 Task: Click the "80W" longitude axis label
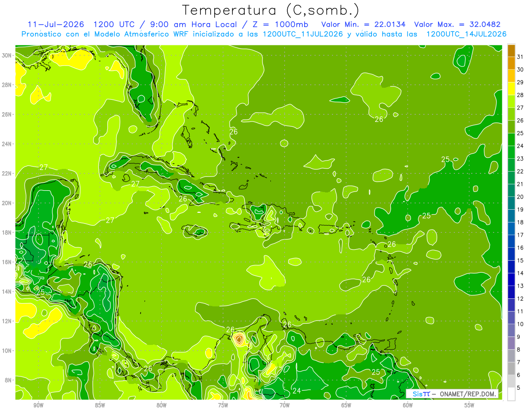(x=161, y=405)
